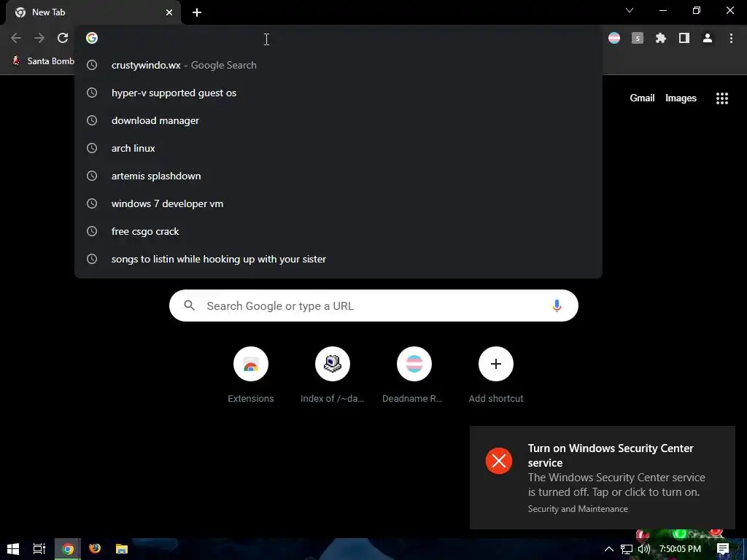The image size is (747, 560).
Task: Go forward with the forward arrow
Action: 39,38
